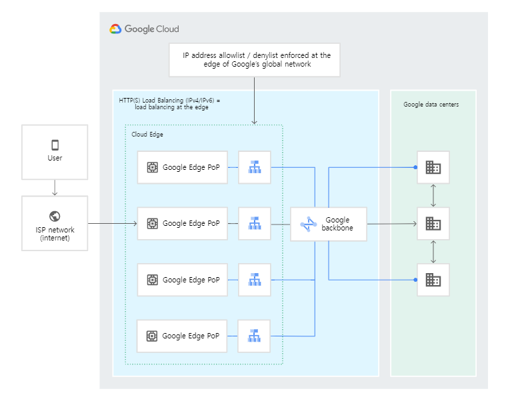Click the "Google Cloud" title text

(151, 29)
